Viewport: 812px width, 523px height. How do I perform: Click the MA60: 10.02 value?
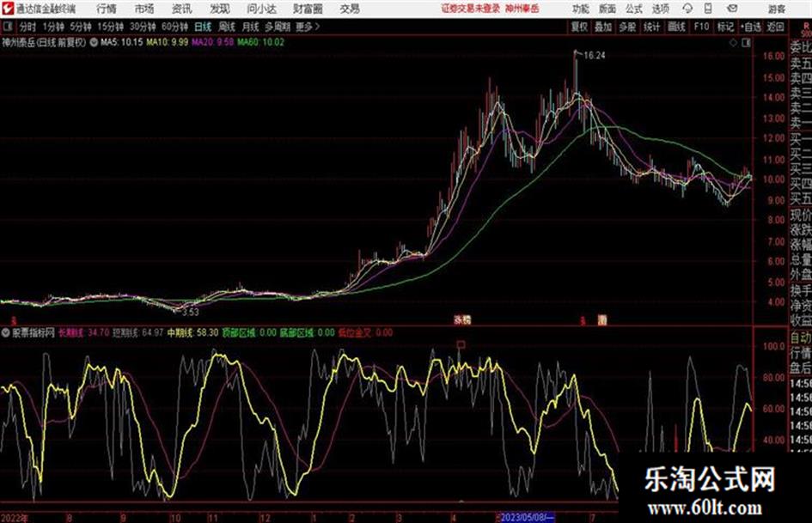pyautogui.click(x=261, y=42)
